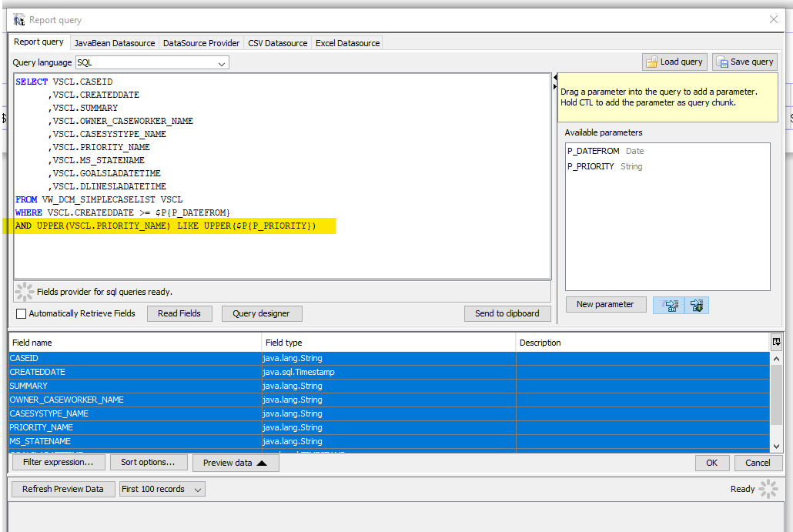Open the JavaBean Datasource tab
This screenshot has height=532, width=793.
coord(115,43)
